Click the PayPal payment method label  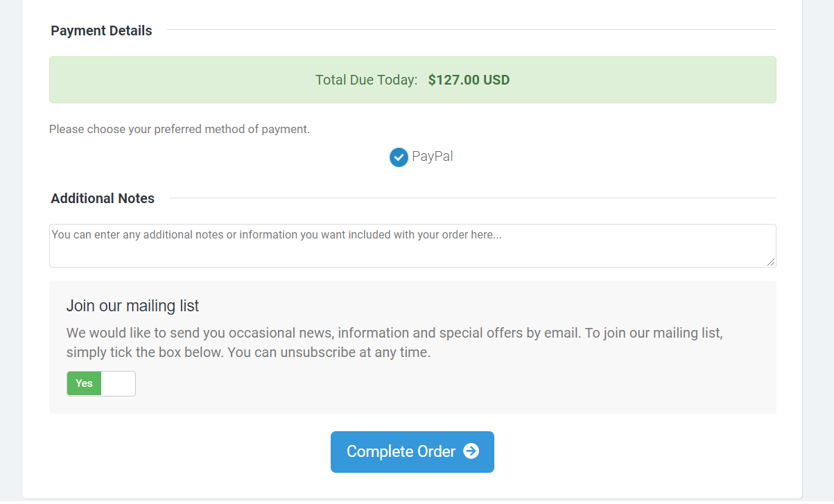433,157
